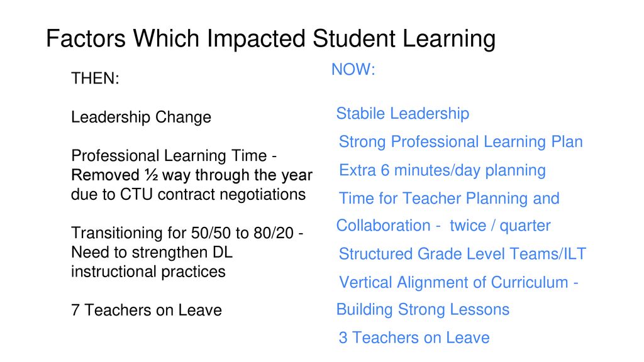Select the THEN: heading

[96, 78]
